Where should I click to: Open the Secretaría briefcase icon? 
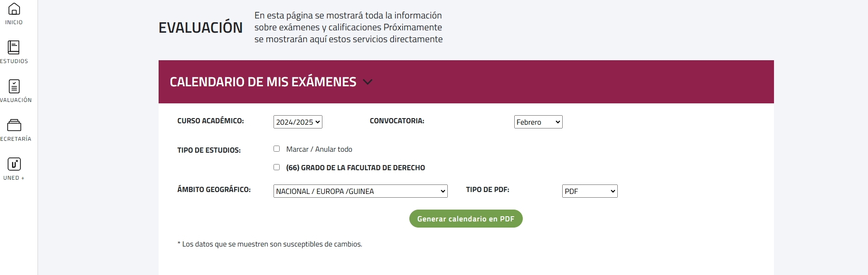14,125
